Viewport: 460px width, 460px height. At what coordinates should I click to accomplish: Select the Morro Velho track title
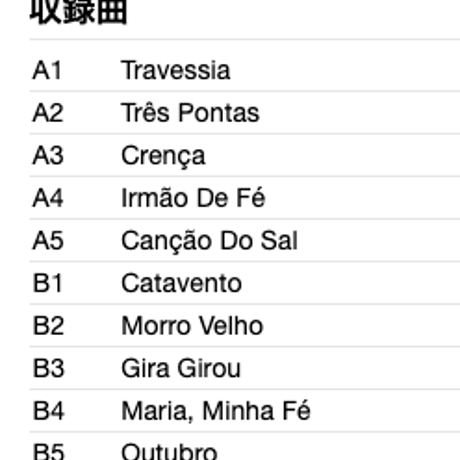[192, 326]
